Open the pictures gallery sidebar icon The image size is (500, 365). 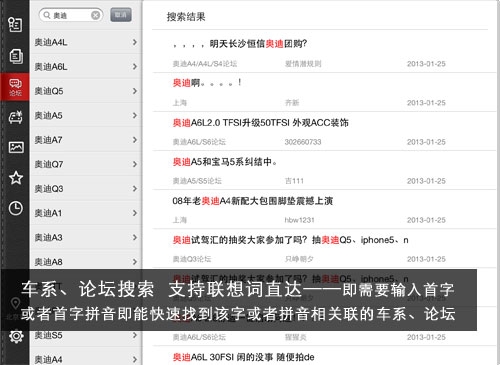pyautogui.click(x=16, y=147)
